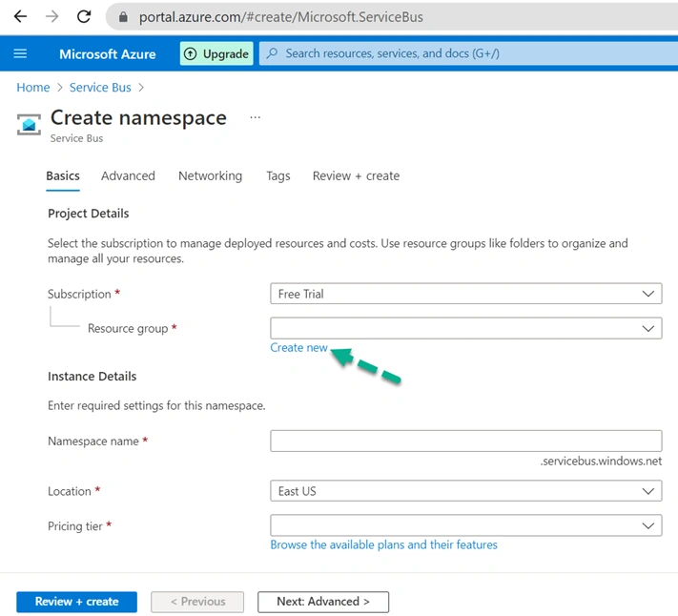Open the Home breadcrumb link
Image resolution: width=678 pixels, height=616 pixels.
coord(32,88)
